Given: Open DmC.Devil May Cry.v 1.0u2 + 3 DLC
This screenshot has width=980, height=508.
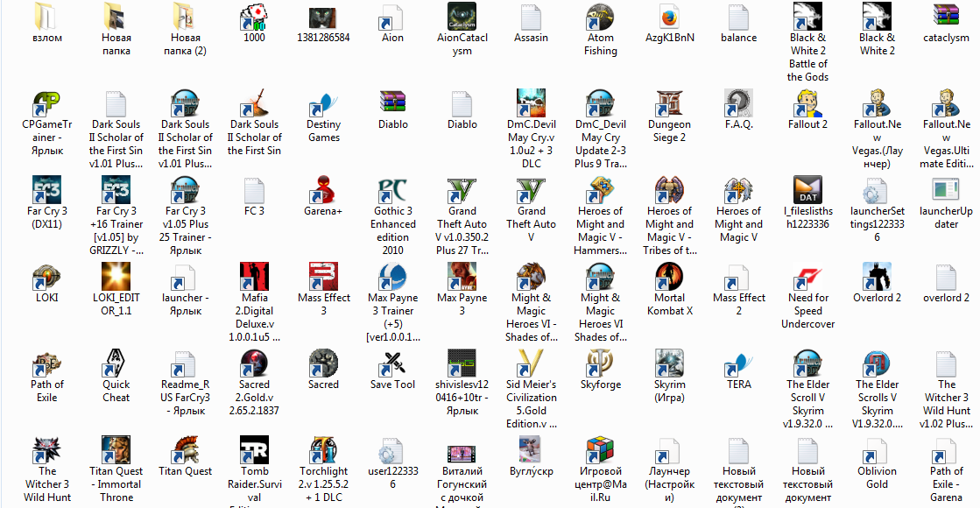Looking at the screenshot, I should [532, 103].
